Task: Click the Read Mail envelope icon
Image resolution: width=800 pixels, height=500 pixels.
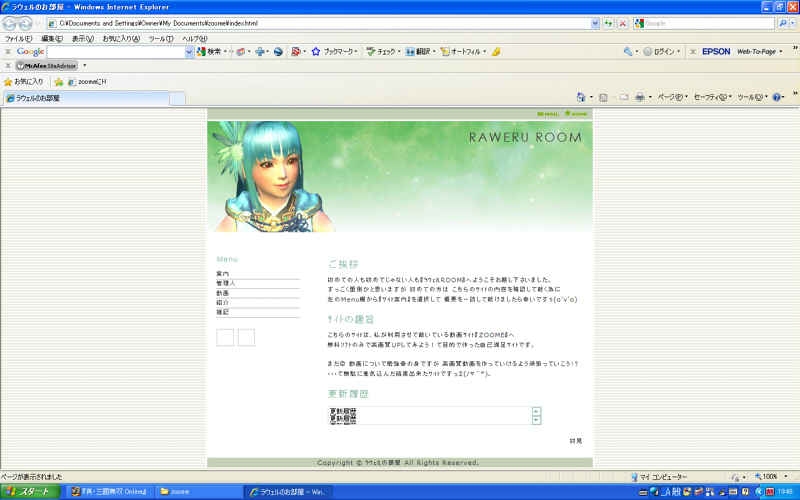Action: click(x=624, y=97)
